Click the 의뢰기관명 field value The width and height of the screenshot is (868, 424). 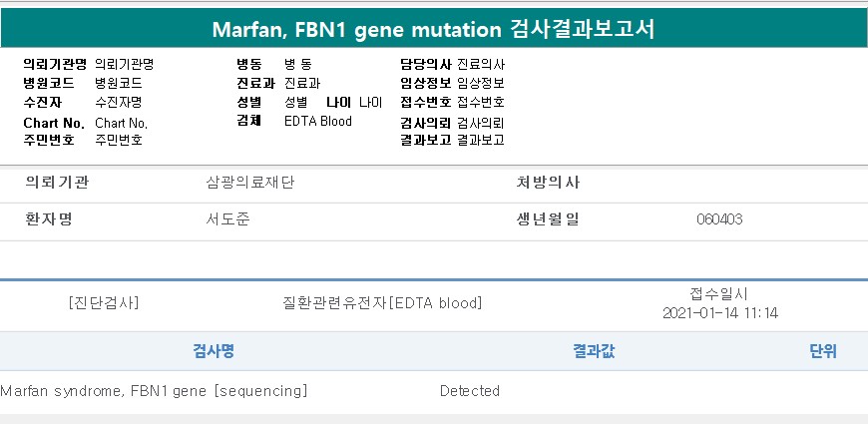pyautogui.click(x=124, y=64)
